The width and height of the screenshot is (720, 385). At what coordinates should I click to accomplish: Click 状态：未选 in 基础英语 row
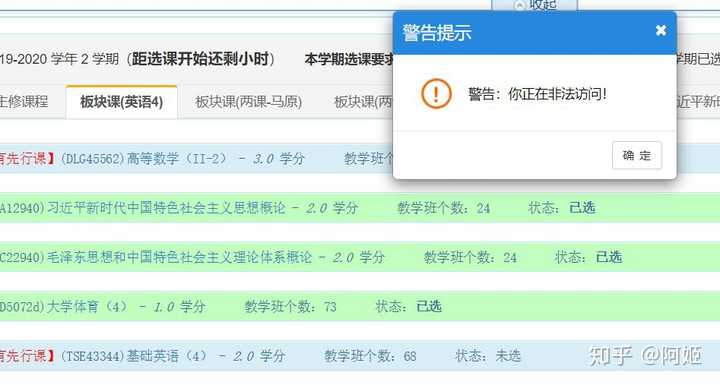pos(488,356)
